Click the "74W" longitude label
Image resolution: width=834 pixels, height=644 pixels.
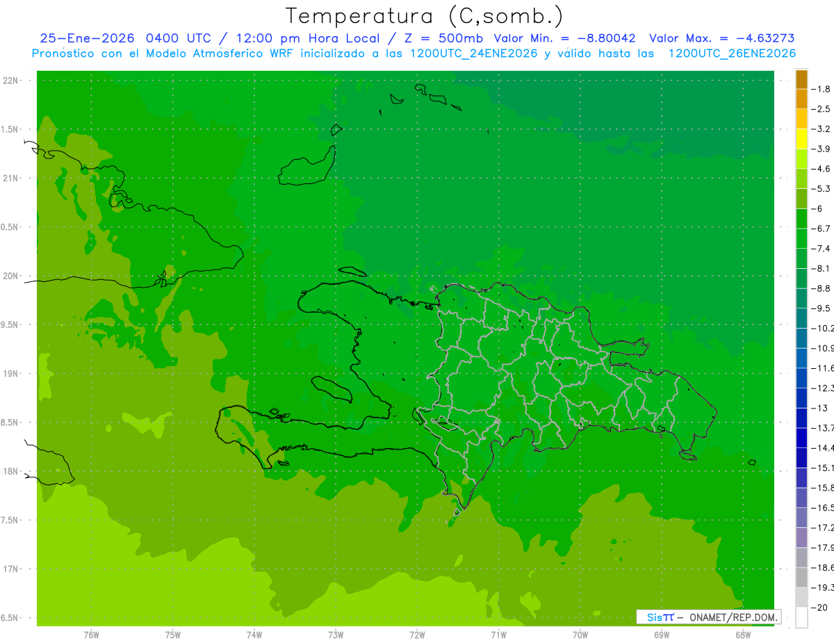(x=254, y=635)
